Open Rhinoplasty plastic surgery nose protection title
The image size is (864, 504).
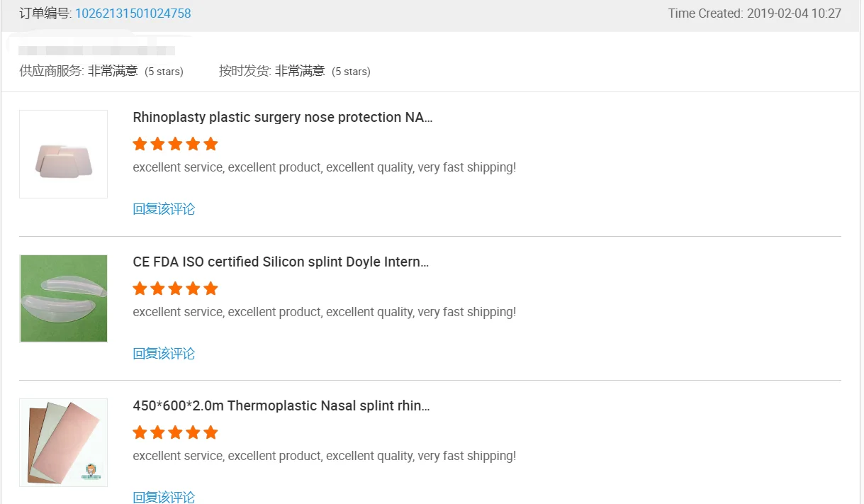pos(282,118)
